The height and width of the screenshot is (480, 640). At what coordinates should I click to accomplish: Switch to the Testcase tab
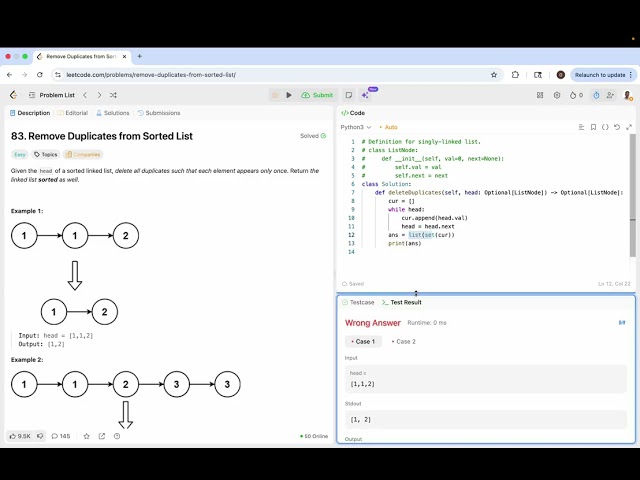tap(358, 302)
